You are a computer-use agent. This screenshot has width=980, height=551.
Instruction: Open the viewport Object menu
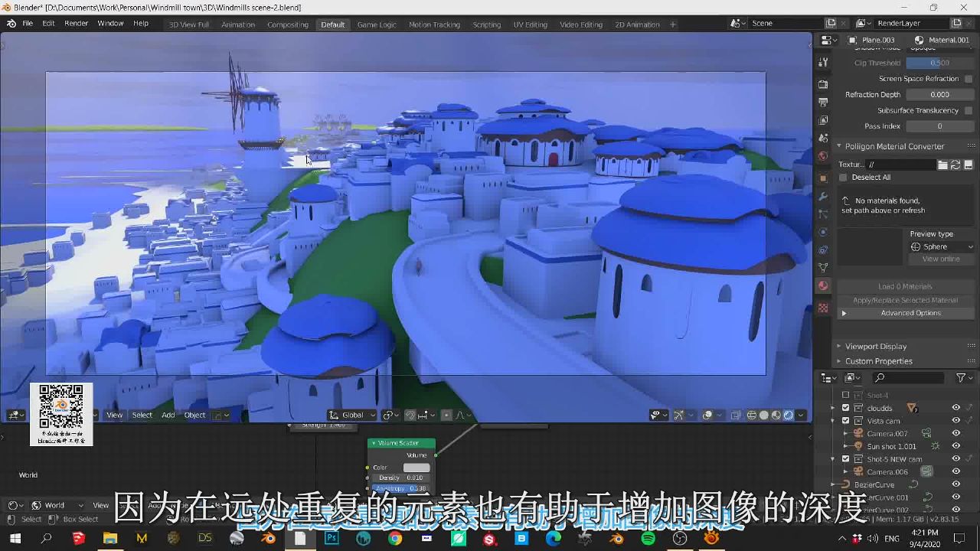tap(194, 415)
